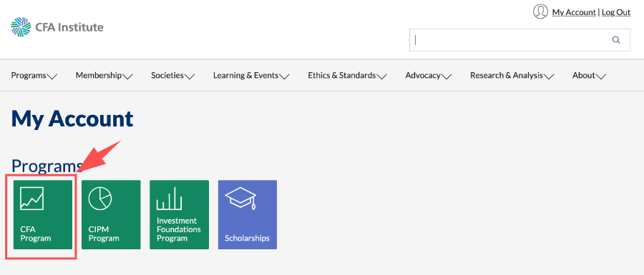
Task: Open the CFA Program line chart tile
Action: (43, 214)
